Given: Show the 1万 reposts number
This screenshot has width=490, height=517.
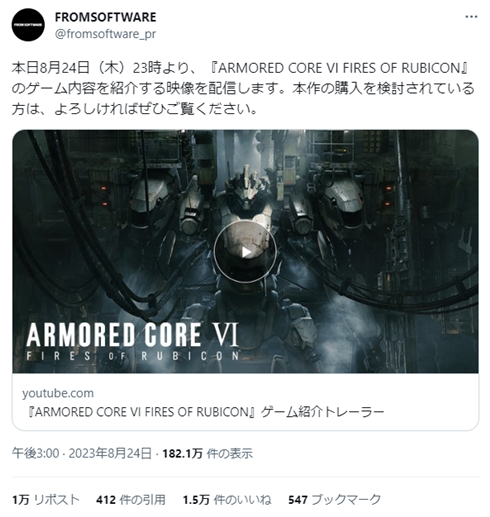Looking at the screenshot, I should pos(21,500).
